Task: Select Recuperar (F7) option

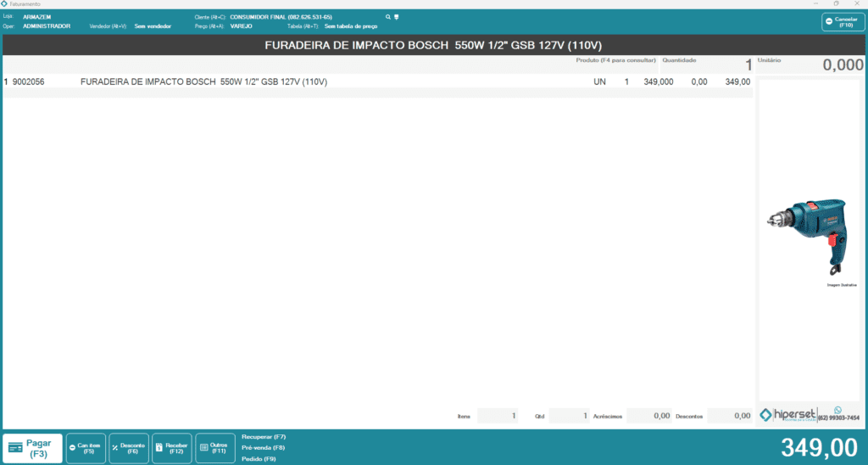Action: tap(264, 436)
